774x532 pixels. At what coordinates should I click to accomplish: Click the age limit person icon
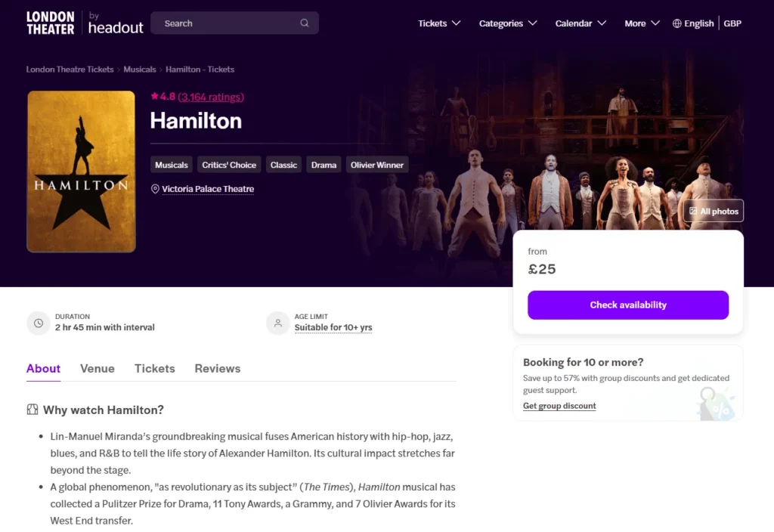[278, 323]
